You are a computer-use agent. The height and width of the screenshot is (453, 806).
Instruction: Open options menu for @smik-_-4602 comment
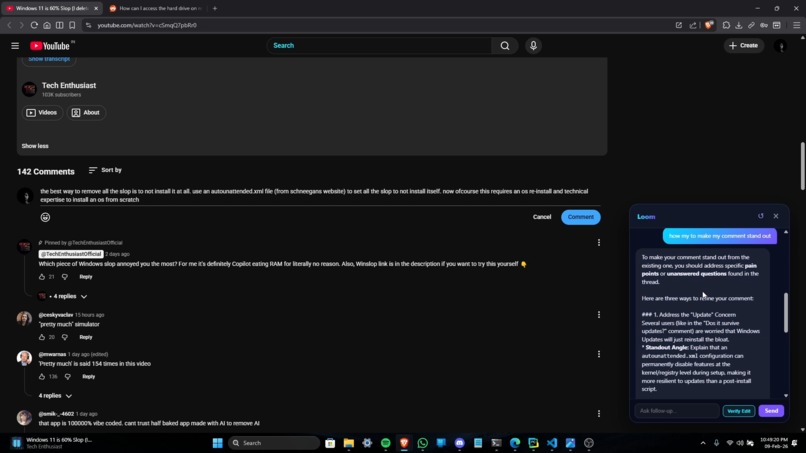pyautogui.click(x=599, y=413)
